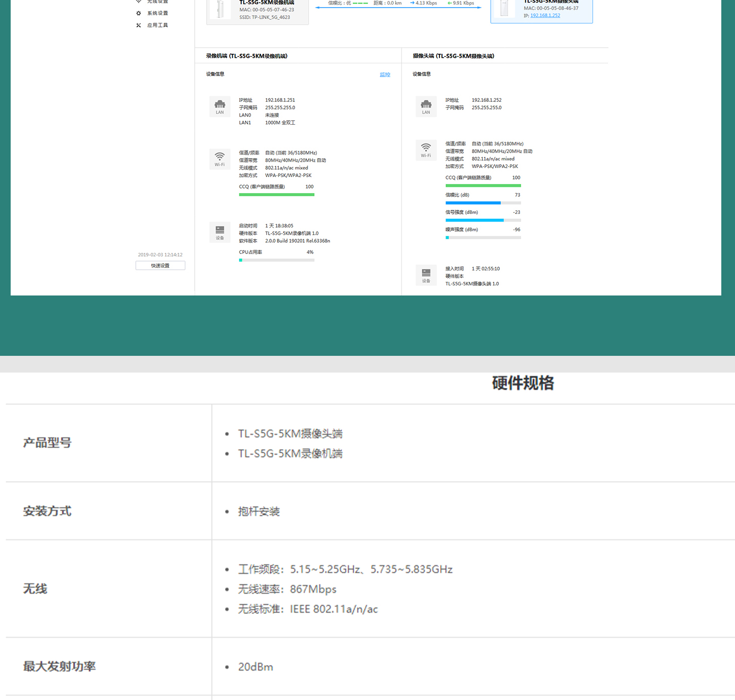This screenshot has width=735, height=700.
Task: Click the LAN0 status 未连接
Action: pos(272,115)
